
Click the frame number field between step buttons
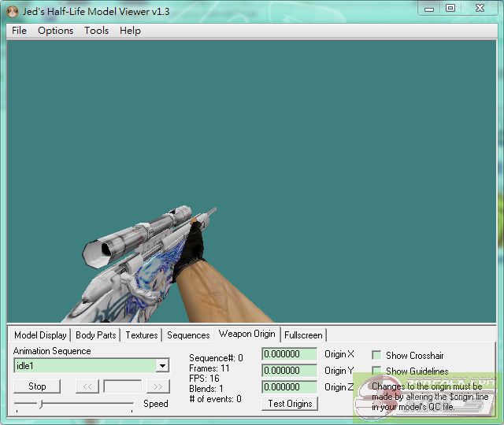[x=123, y=386]
